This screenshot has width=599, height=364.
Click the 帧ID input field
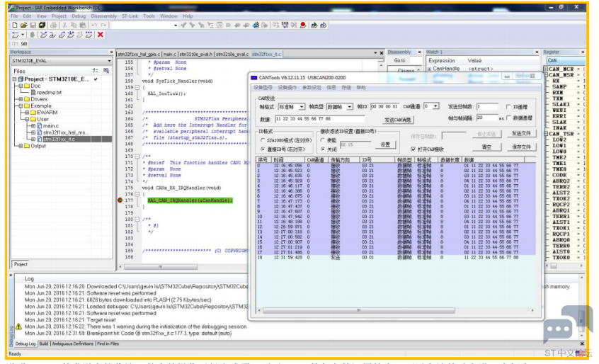(384, 106)
